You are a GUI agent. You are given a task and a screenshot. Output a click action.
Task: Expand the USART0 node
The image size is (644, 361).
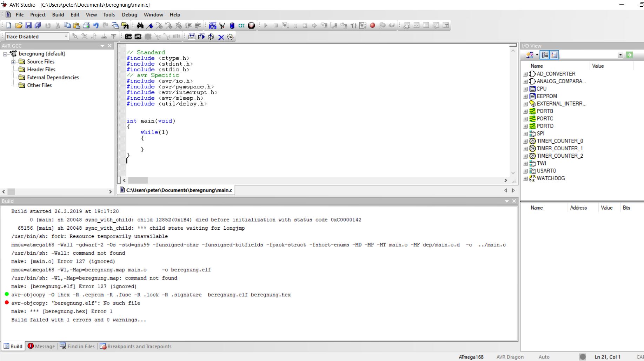point(525,171)
